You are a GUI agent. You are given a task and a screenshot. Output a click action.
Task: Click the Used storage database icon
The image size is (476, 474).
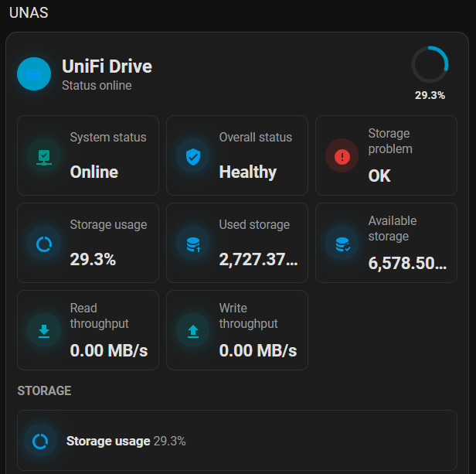(193, 244)
